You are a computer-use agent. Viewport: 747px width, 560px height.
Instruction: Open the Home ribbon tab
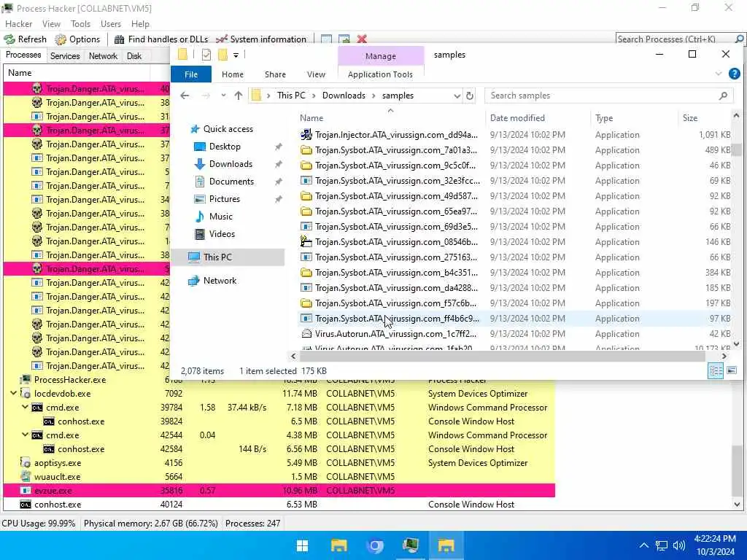coord(233,74)
